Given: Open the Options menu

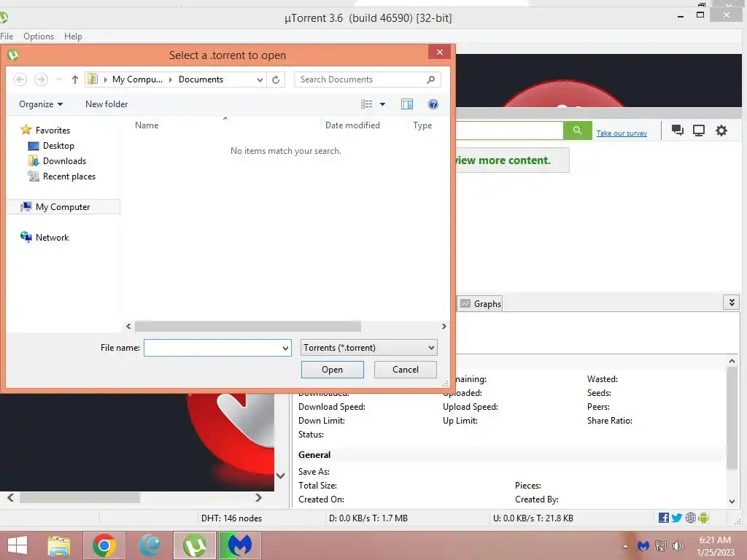Looking at the screenshot, I should pyautogui.click(x=39, y=36).
